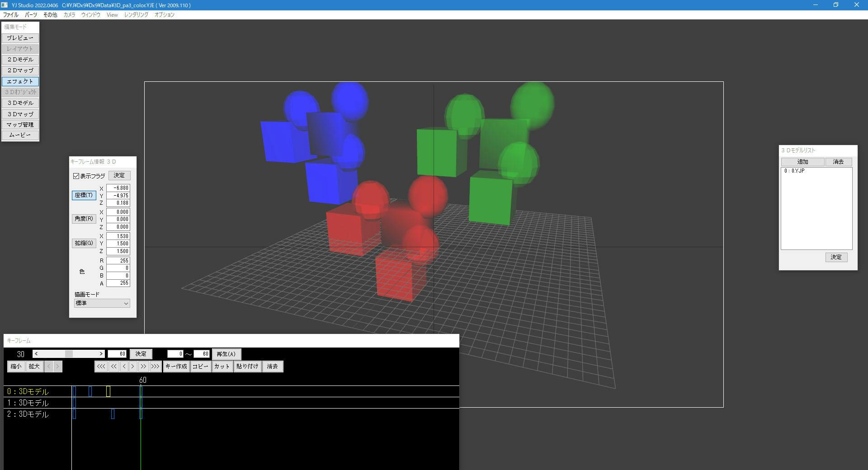The image size is (868, 470).
Task: Select the 角度(R) rotation mode button
Action: (x=84, y=219)
